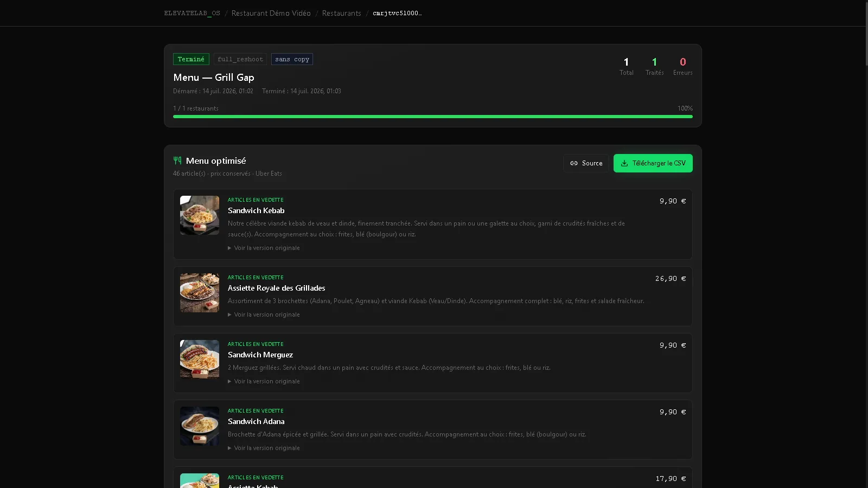868x488 pixels.
Task: Click the Terminé status badge
Action: (x=191, y=59)
